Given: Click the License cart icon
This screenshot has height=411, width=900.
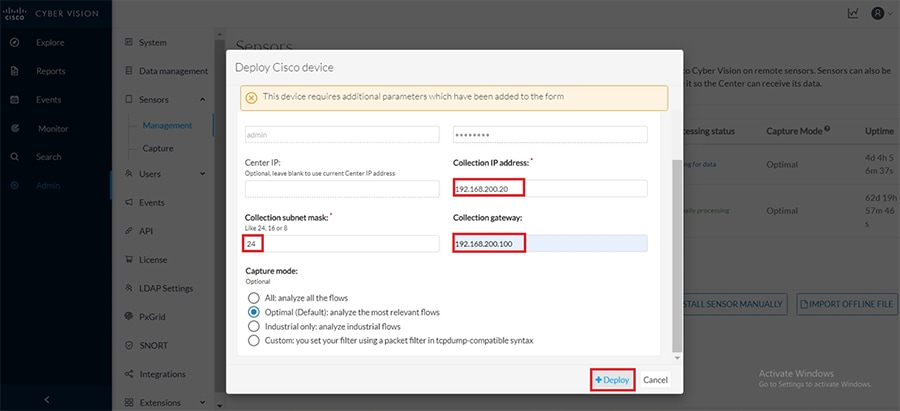Looking at the screenshot, I should point(129,259).
